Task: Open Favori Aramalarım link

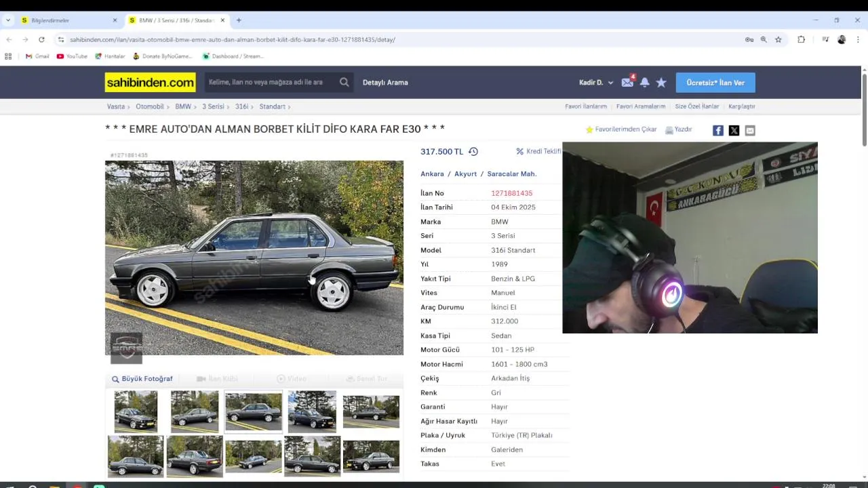Action: pyautogui.click(x=641, y=106)
